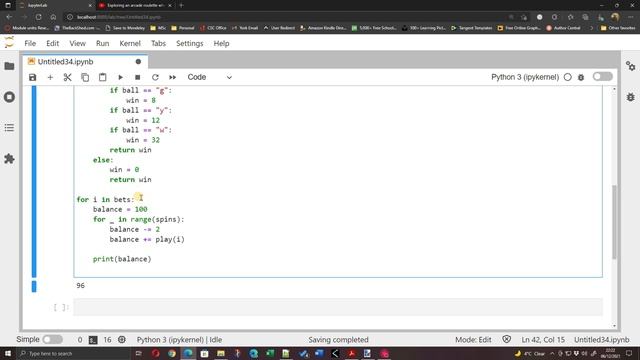The image size is (640, 360).
Task: Open property inspector gears icon
Action: coord(631,66)
